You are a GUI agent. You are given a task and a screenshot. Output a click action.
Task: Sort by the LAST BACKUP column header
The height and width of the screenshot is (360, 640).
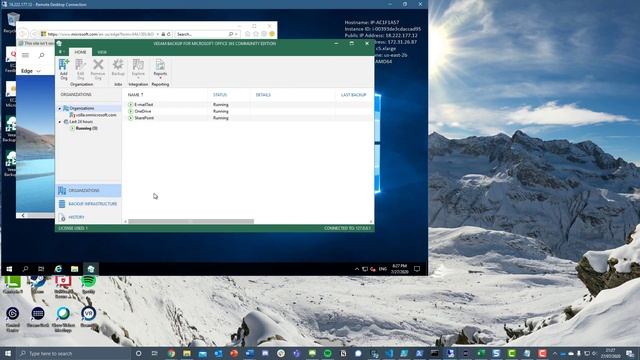[x=353, y=95]
